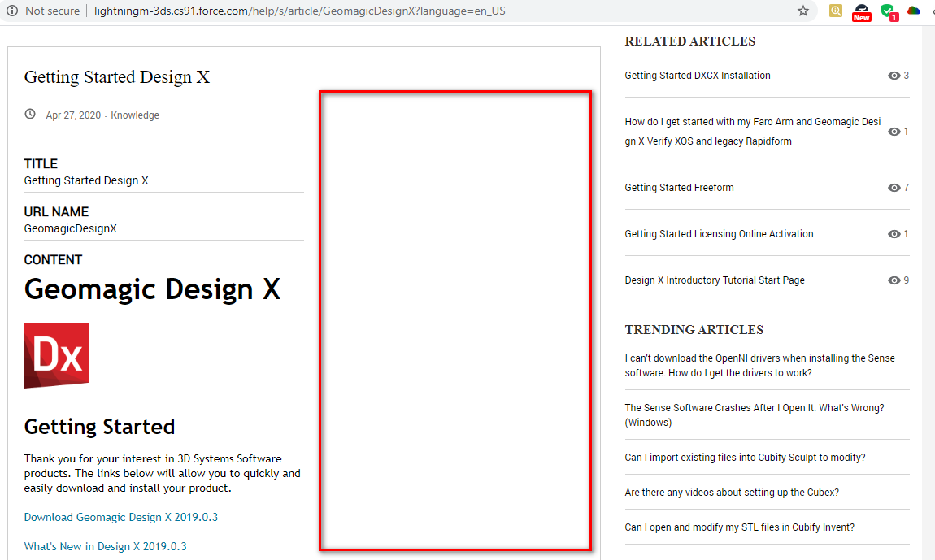This screenshot has height=560, width=935.
Task: Open the green shield extension with badge 1
Action: [889, 11]
